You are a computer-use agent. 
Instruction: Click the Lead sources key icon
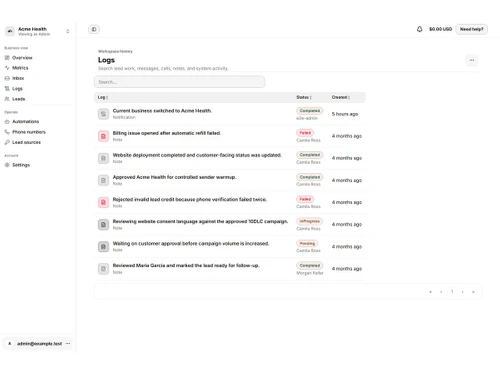click(x=7, y=142)
